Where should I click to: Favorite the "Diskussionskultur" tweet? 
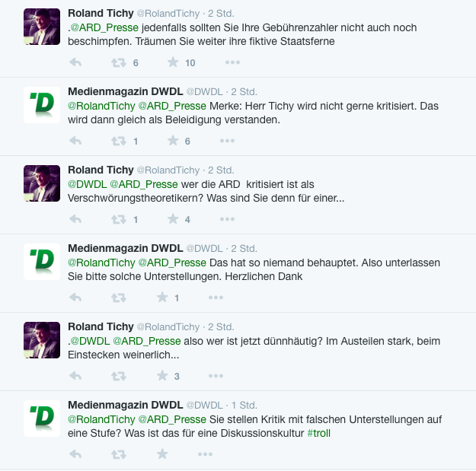pyautogui.click(x=162, y=454)
